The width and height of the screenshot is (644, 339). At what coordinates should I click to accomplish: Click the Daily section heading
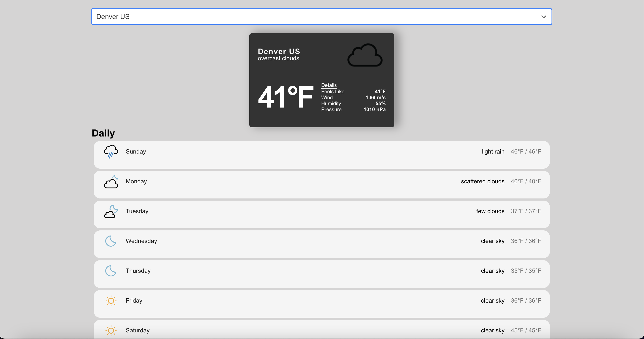click(x=103, y=133)
